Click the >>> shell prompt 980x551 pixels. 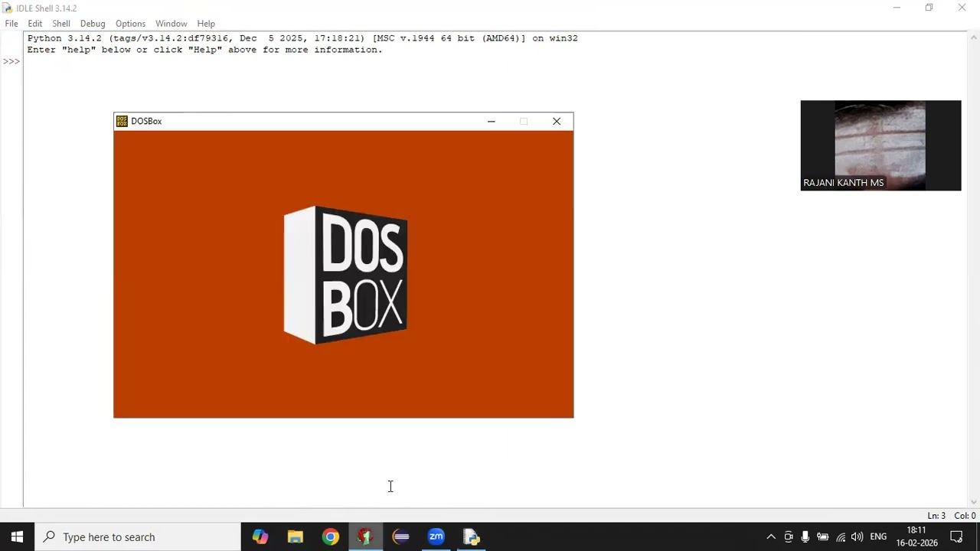pos(11,61)
